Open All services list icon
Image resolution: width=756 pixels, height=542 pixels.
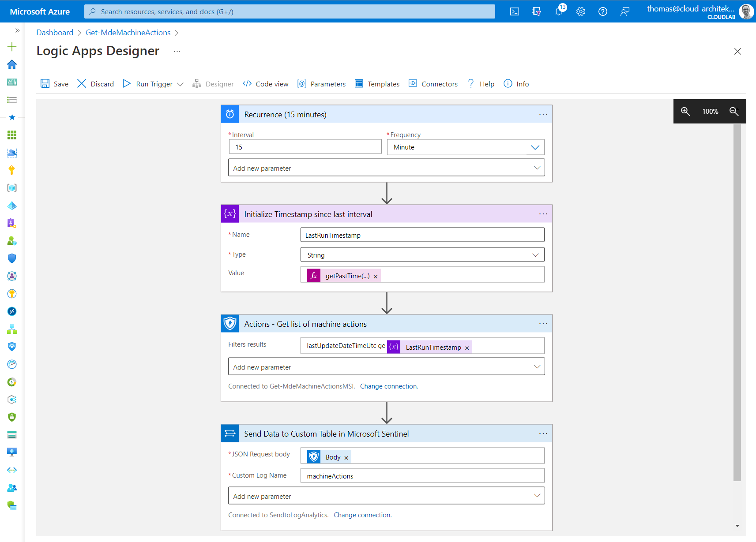pyautogui.click(x=12, y=100)
